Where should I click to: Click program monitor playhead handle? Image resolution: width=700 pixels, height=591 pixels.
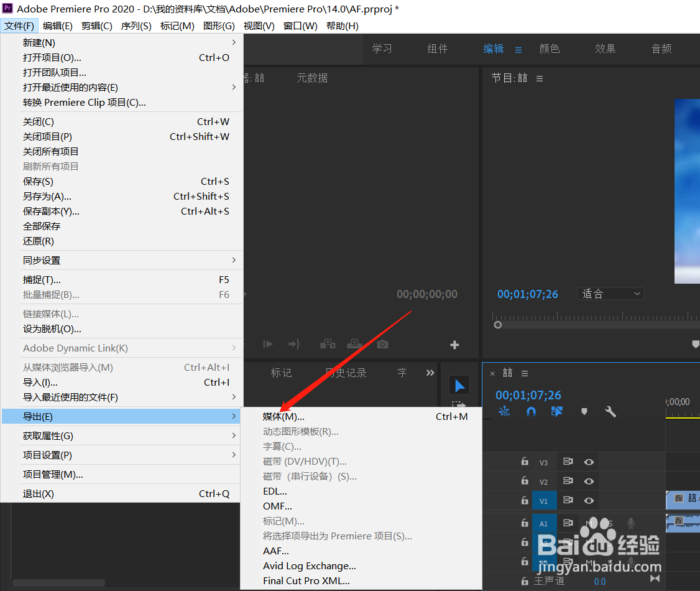(498, 325)
